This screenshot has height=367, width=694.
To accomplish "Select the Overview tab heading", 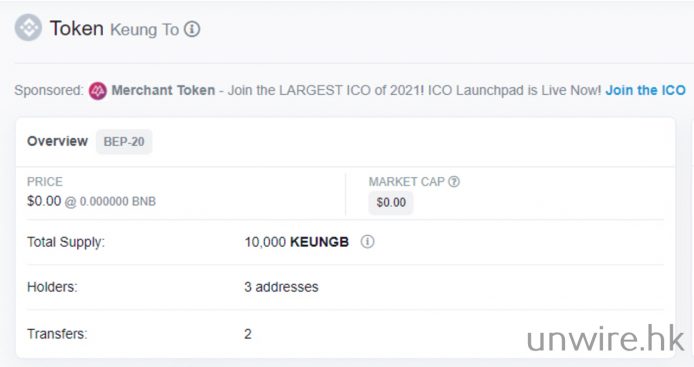I will click(x=58, y=141).
